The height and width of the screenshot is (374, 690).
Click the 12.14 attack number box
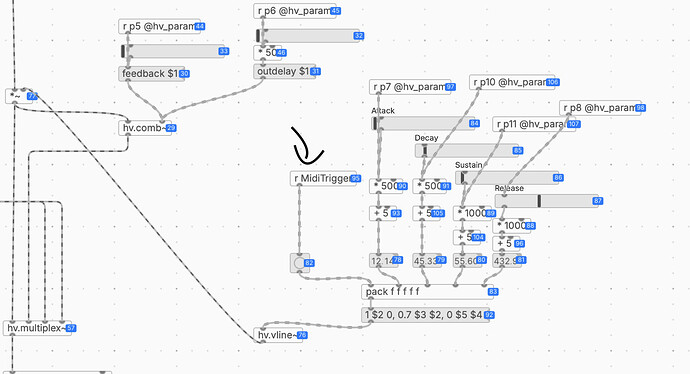[384, 260]
